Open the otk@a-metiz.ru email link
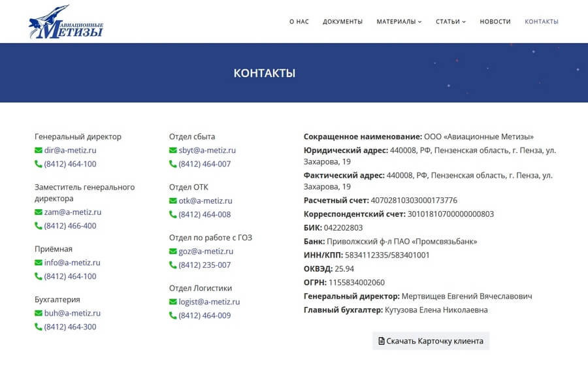The height and width of the screenshot is (392, 588). point(205,201)
